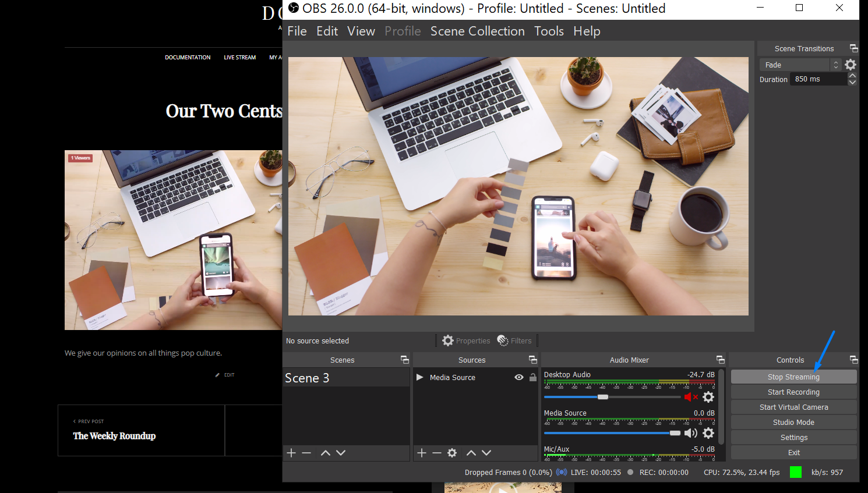Start the Virtual Camera
Image resolution: width=868 pixels, height=493 pixels.
793,407
